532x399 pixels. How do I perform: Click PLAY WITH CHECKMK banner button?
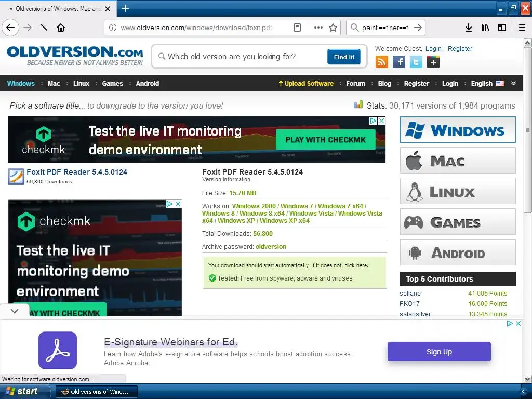pos(326,139)
